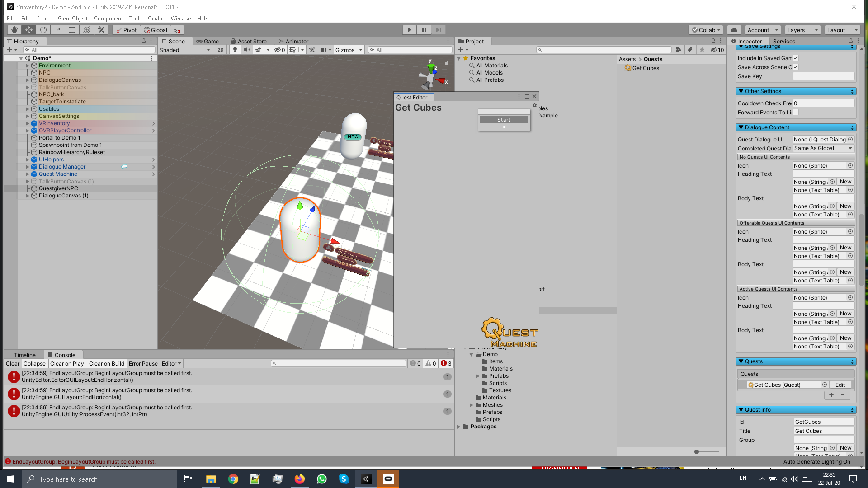This screenshot has width=868, height=488.
Task: Open scene component tools icon
Action: coord(312,50)
